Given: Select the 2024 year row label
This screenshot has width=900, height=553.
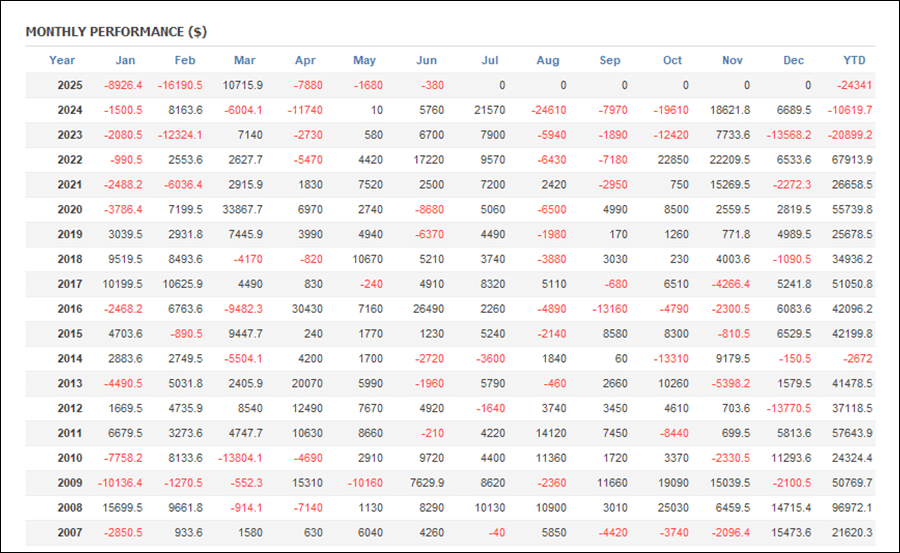Looking at the screenshot, I should [70, 110].
